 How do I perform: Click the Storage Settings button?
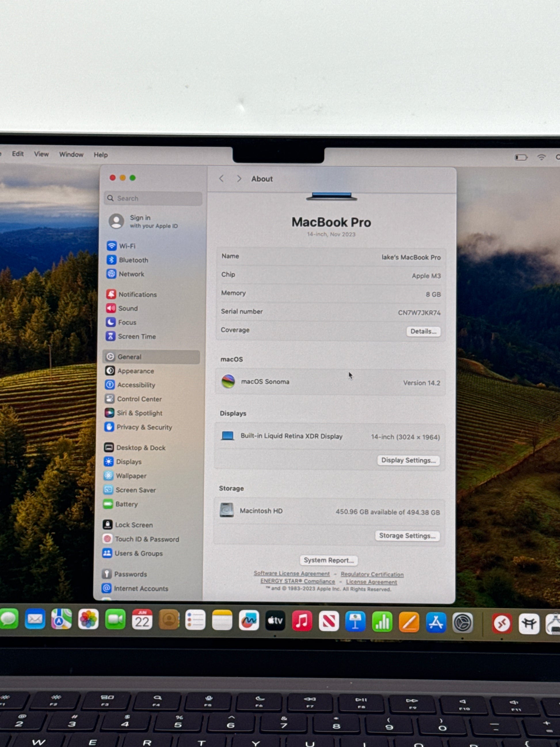coord(407,536)
